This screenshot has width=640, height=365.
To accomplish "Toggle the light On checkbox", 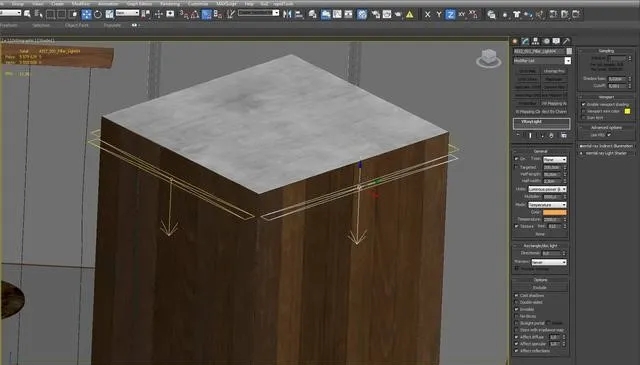I will click(x=516, y=159).
